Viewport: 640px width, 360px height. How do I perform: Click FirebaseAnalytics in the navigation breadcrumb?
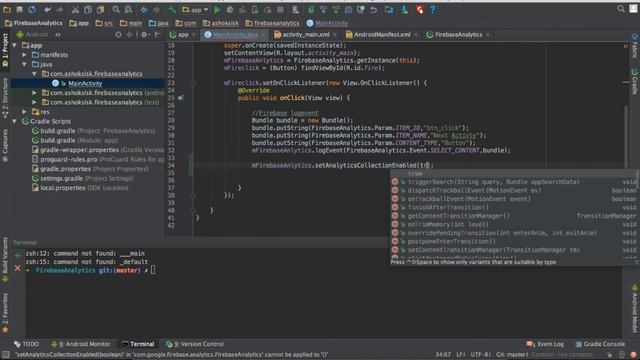click(x=34, y=23)
